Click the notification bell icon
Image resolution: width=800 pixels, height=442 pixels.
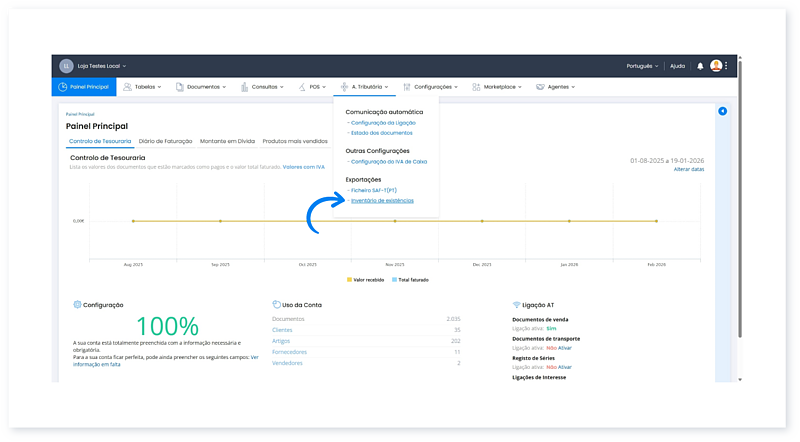pos(700,66)
